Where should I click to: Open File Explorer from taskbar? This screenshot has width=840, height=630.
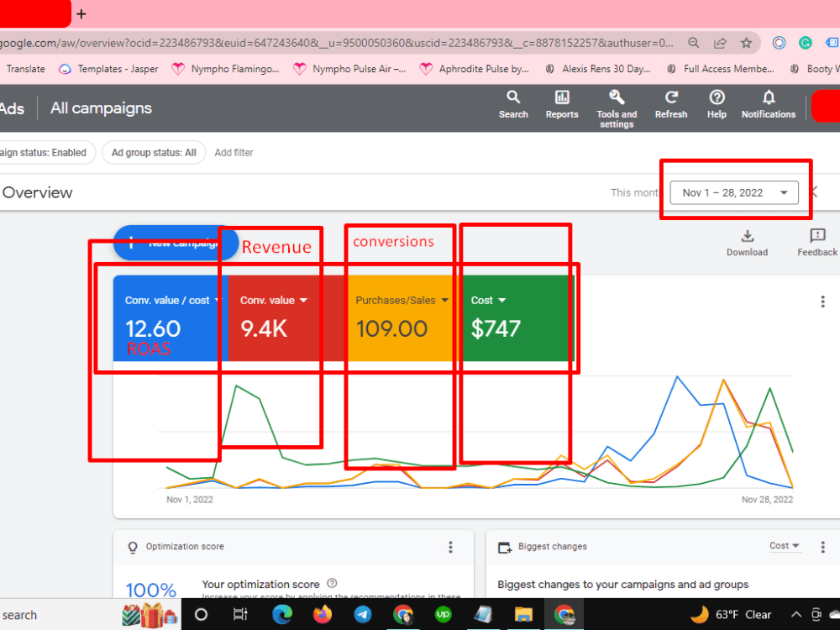[x=523, y=615]
